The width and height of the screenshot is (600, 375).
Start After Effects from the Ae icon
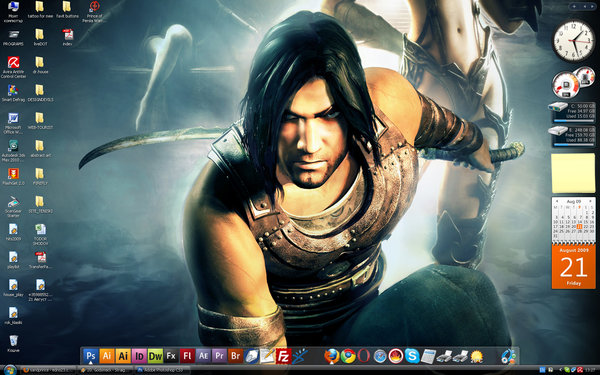point(203,356)
